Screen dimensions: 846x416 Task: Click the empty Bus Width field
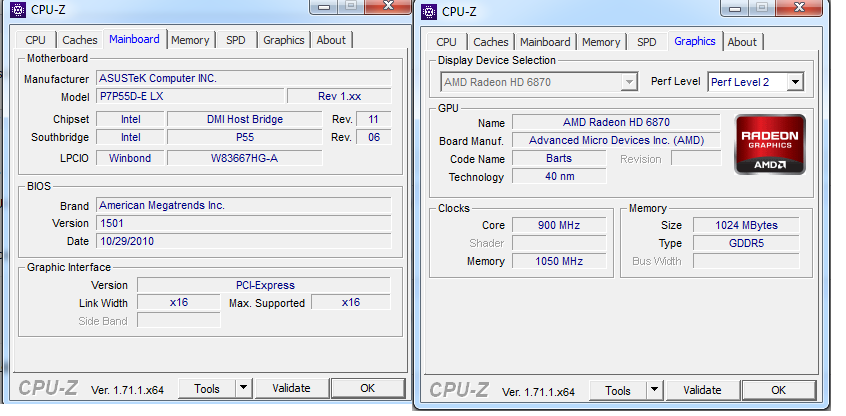[x=746, y=261]
